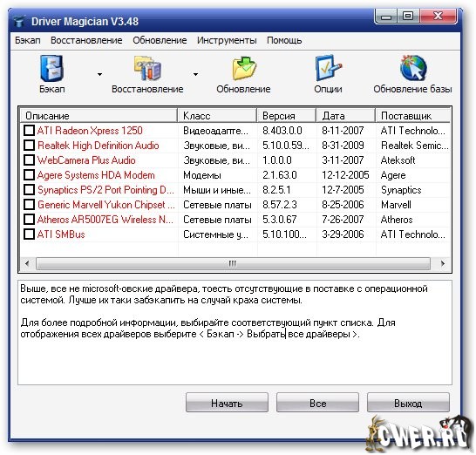Expand the Бэкап toolbar dropdown arrow
476x455 pixels.
click(99, 74)
